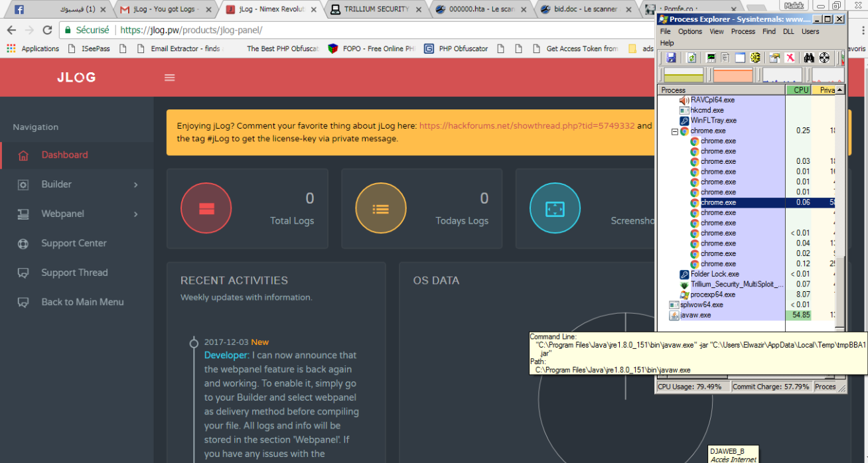This screenshot has width=868, height=463.
Task: Click the Refresh Now icon in Process Explorer
Action: 691,58
